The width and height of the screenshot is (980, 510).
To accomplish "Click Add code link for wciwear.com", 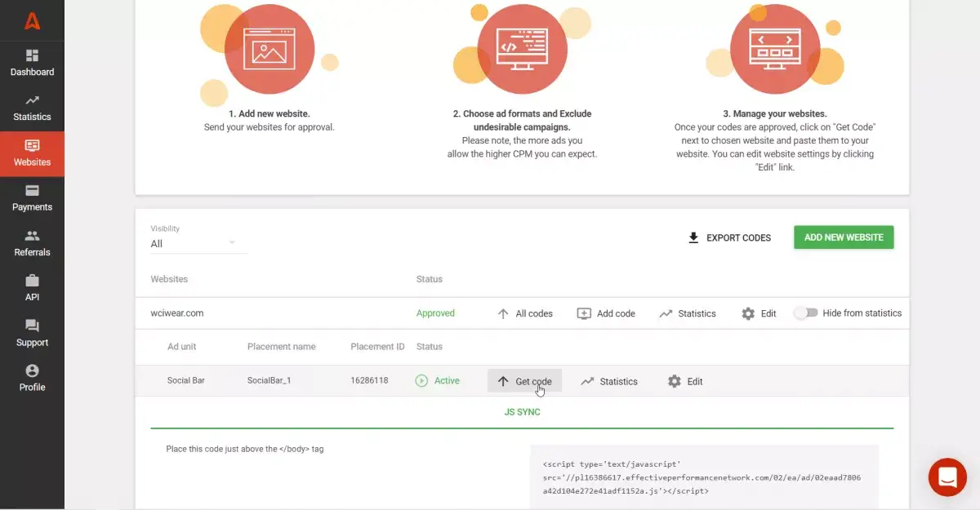I will point(606,313).
